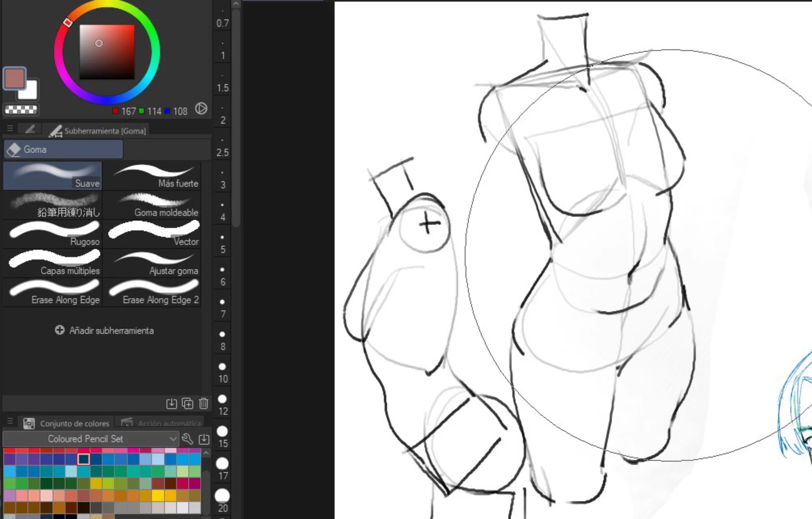Select the highlighted dark blue color tile

[x=83, y=459]
